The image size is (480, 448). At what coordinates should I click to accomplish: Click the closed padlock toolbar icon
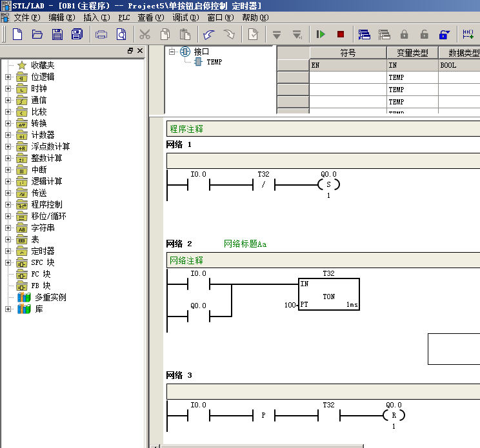(x=404, y=34)
